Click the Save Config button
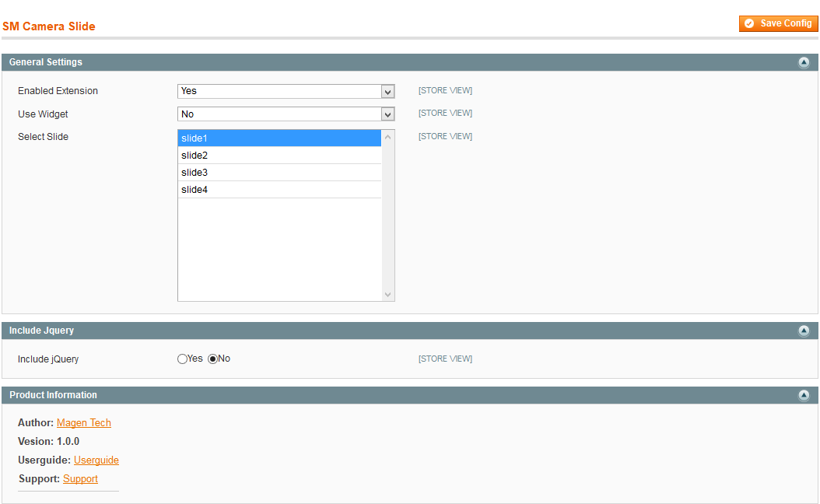Screen dimensions: 820x504 pyautogui.click(x=778, y=23)
